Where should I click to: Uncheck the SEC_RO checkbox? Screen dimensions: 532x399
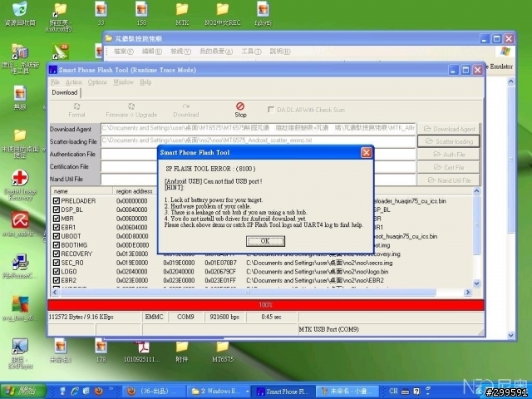(57, 263)
